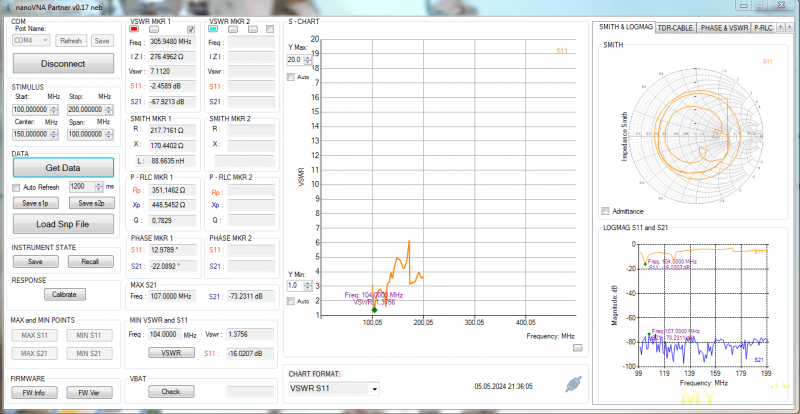Click the connection plug icon near the timestamp
800x414 pixels.
click(x=573, y=383)
